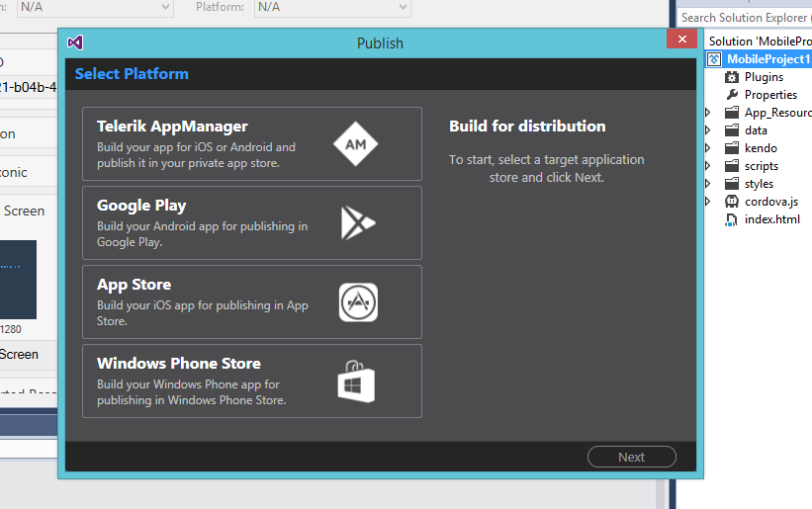
Task: Click the Google Play triangle logo icon
Action: 358,223
